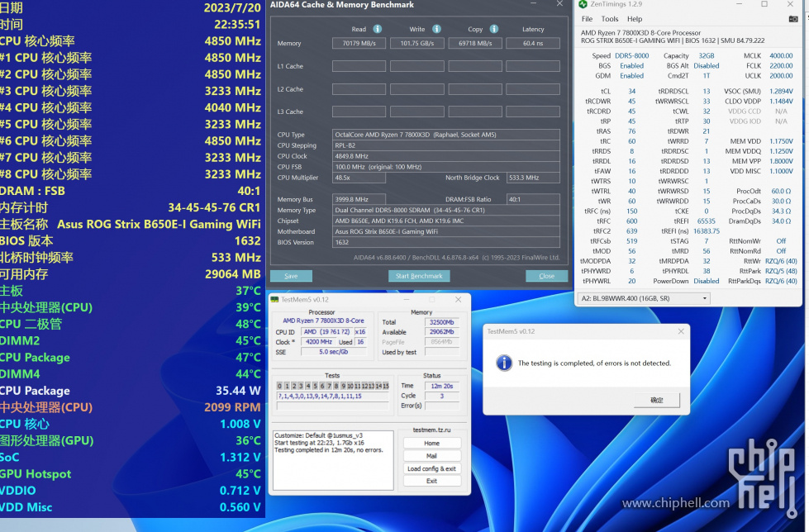Click the VDDIO 0.712 V overlay row
This screenshot has width=809, height=532.
131,490
